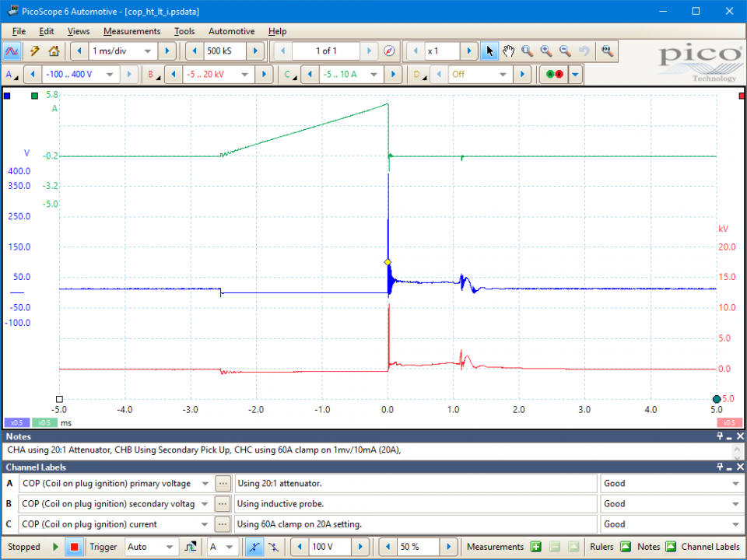
Task: Click the red x0.5 axis zoom label
Action: [729, 423]
